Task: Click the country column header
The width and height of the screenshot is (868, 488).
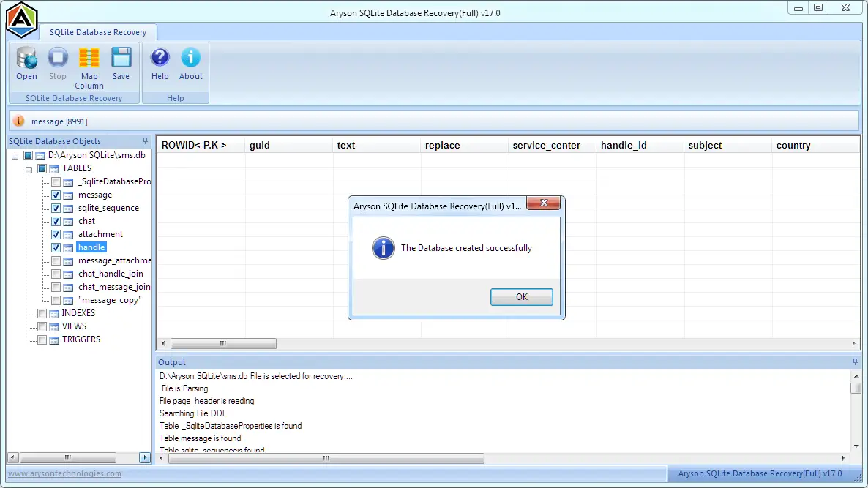Action: 815,145
